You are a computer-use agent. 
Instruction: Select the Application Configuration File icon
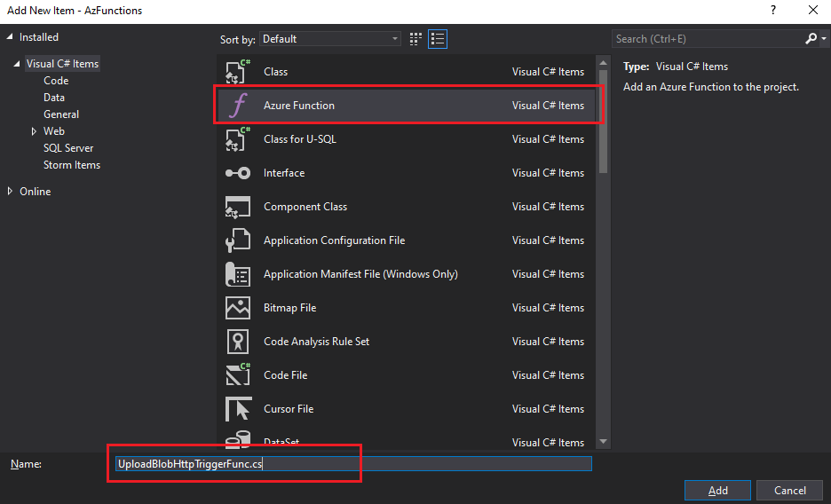(238, 240)
